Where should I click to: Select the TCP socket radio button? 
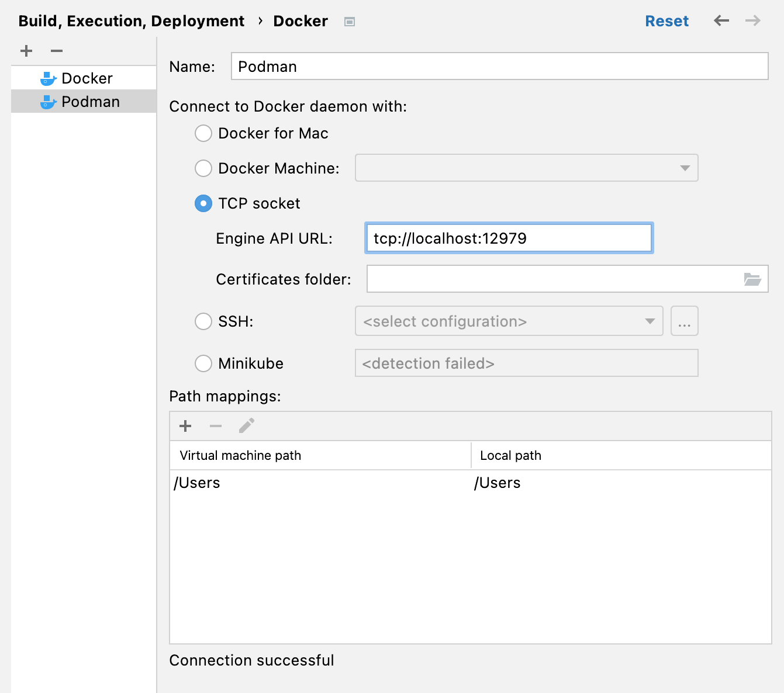(x=203, y=203)
